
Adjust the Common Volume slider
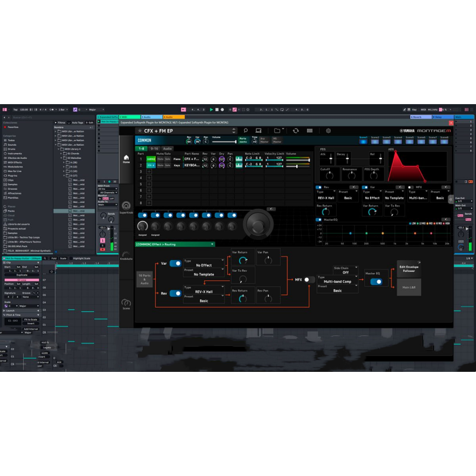click(224, 142)
